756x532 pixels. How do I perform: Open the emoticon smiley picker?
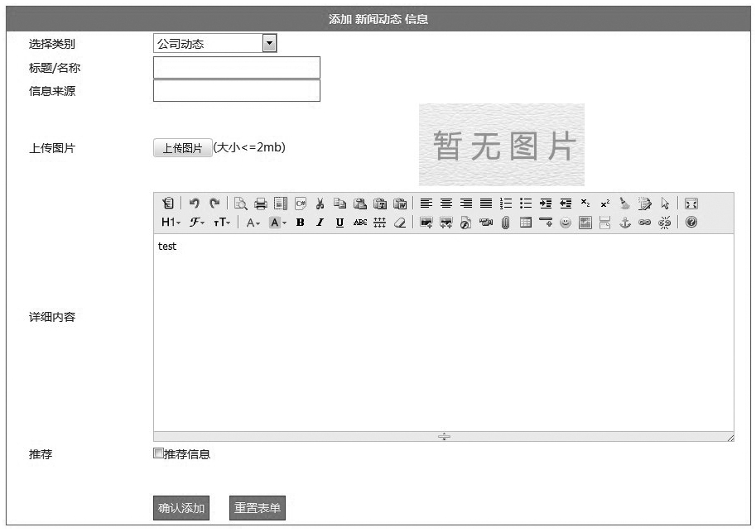point(566,222)
